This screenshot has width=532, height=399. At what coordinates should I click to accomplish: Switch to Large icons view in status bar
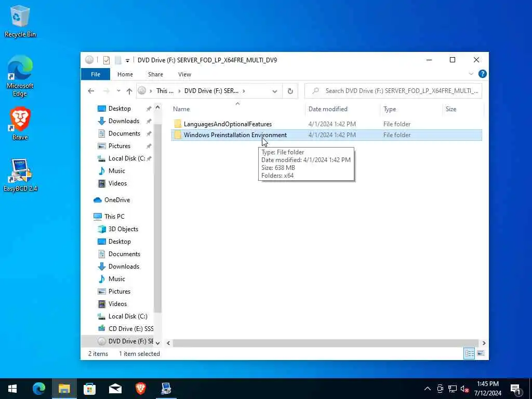[481, 353]
